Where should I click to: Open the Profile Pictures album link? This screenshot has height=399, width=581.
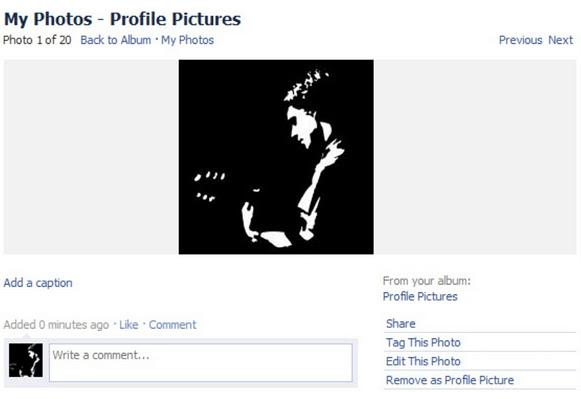[420, 296]
